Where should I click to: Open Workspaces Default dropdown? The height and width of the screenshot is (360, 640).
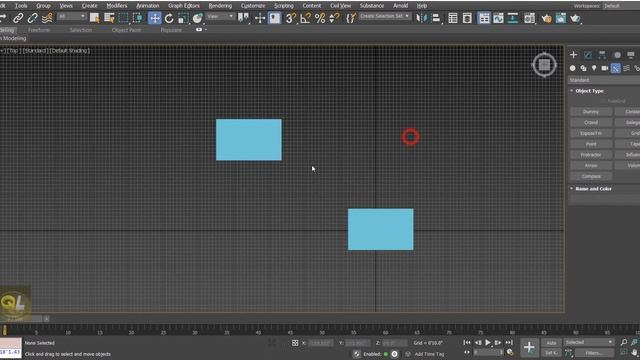tap(620, 6)
